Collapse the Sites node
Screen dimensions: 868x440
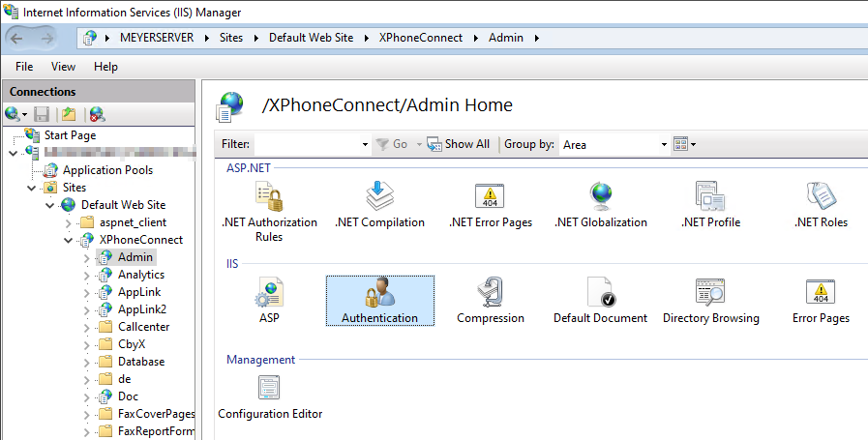pyautogui.click(x=32, y=189)
